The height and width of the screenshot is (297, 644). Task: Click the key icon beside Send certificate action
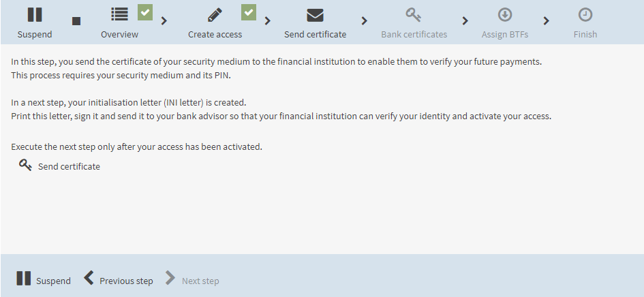coord(25,165)
